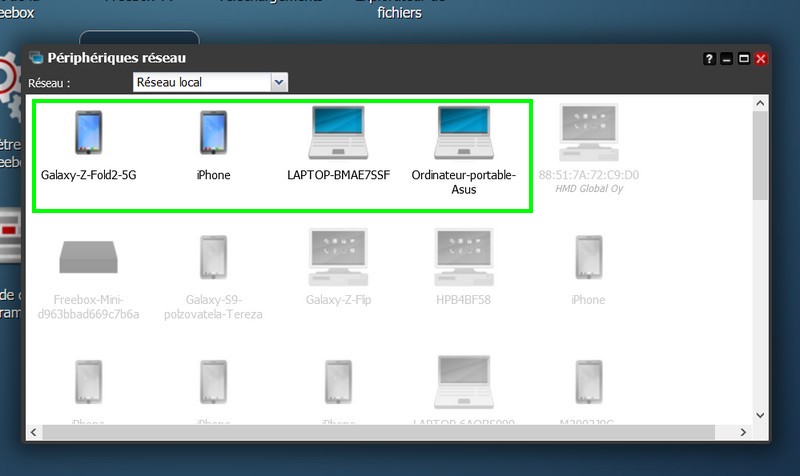This screenshot has height=476, width=800.
Task: Select the active iPhone next to Galaxy-Z-Fold2-5G
Action: click(x=213, y=145)
